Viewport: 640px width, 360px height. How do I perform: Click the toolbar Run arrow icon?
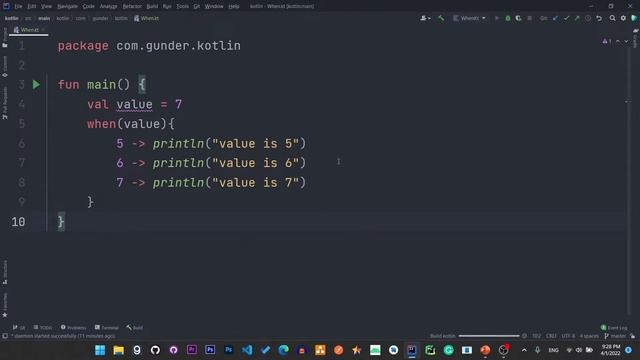pyautogui.click(x=497, y=18)
